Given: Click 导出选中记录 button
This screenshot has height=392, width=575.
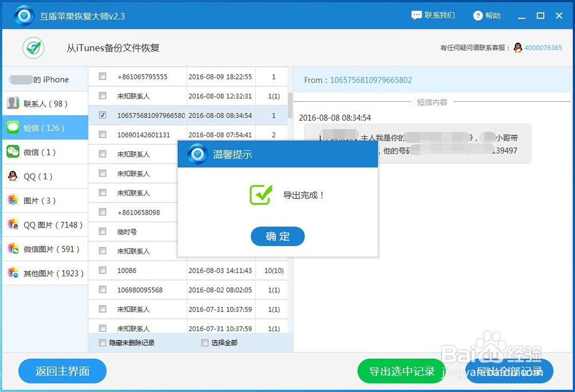Looking at the screenshot, I should click(x=401, y=371).
